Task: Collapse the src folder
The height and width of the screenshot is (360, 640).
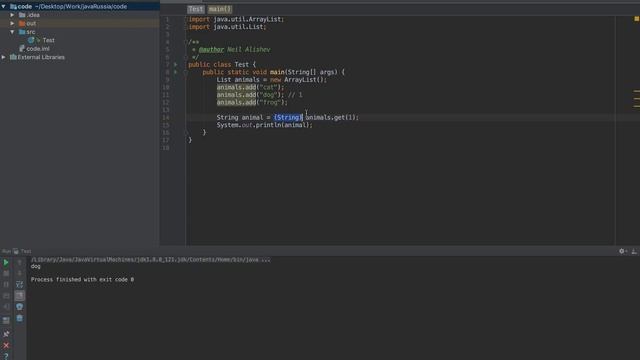Action: click(12, 32)
